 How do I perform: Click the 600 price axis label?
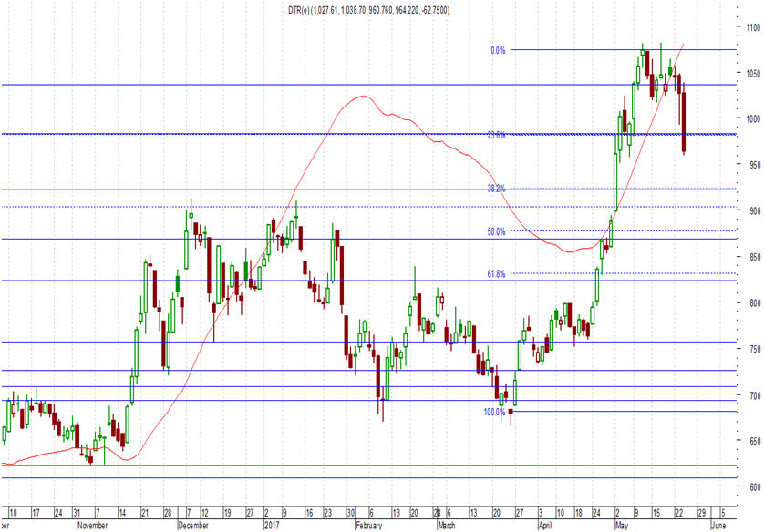tap(755, 487)
